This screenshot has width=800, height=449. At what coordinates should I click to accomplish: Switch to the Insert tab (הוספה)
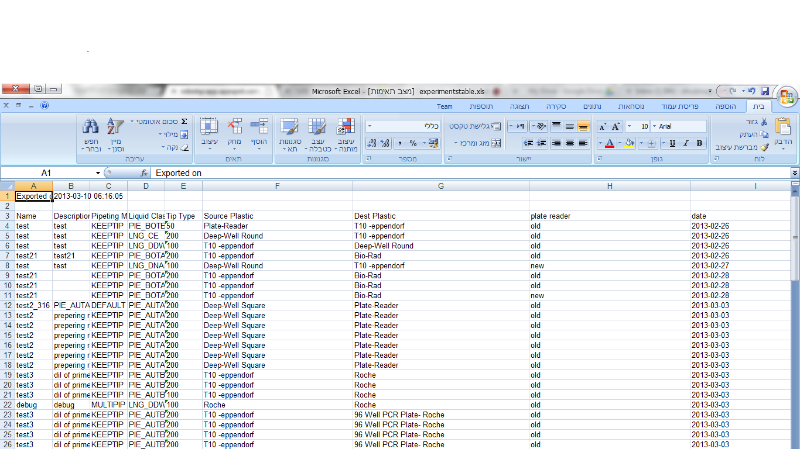click(x=726, y=106)
